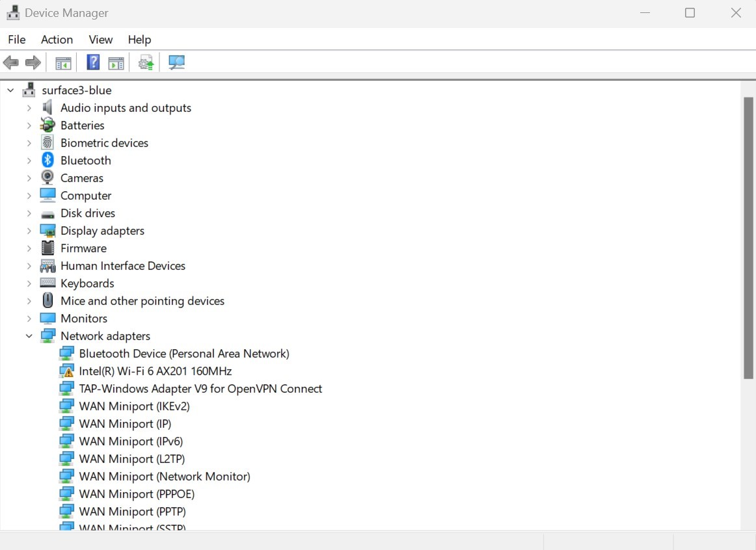The image size is (756, 550).
Task: Click the Batteries category icon
Action: click(47, 125)
